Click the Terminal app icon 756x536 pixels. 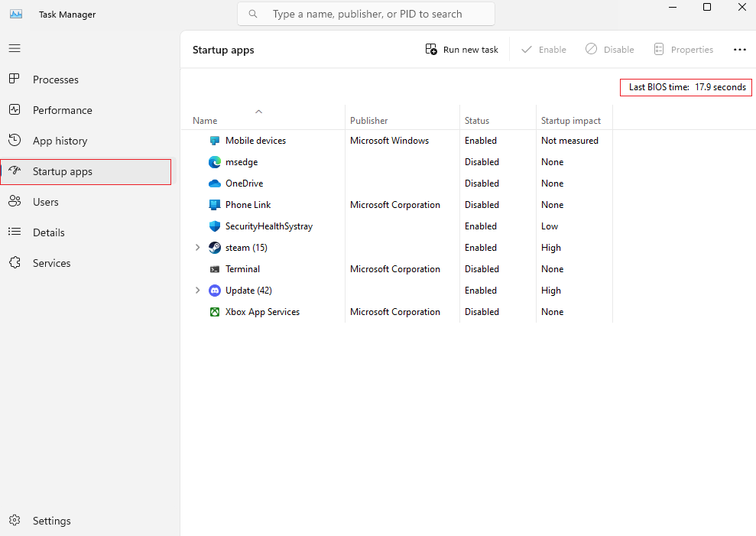point(215,269)
